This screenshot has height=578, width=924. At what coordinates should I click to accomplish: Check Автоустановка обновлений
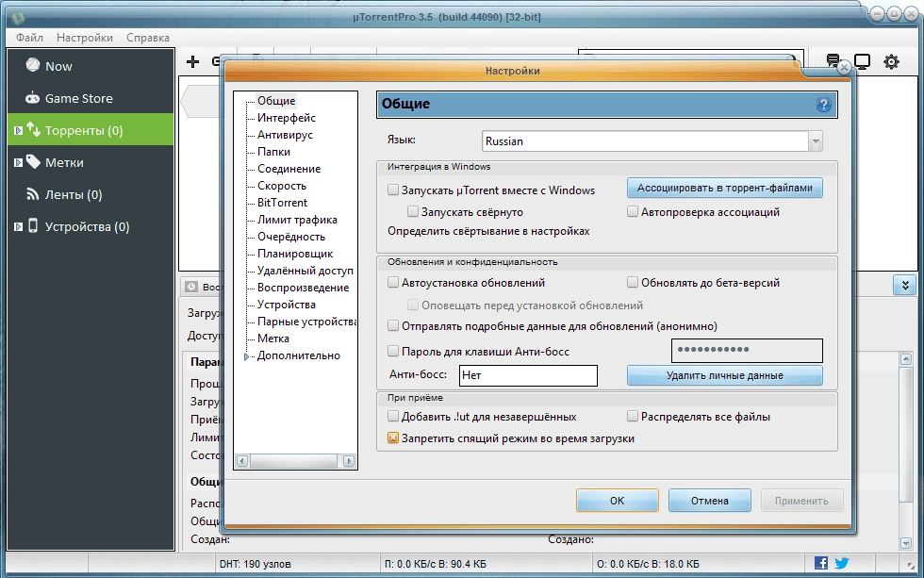[x=393, y=282]
